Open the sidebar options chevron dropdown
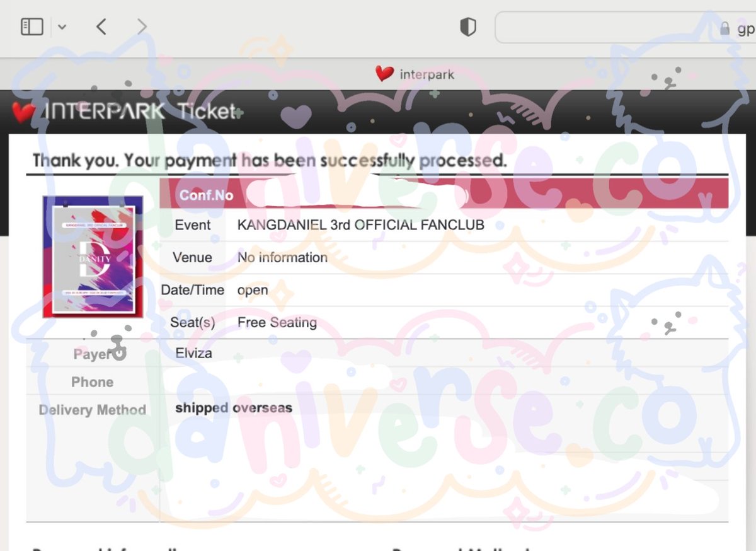Viewport: 756px width, 551px height. tap(62, 27)
